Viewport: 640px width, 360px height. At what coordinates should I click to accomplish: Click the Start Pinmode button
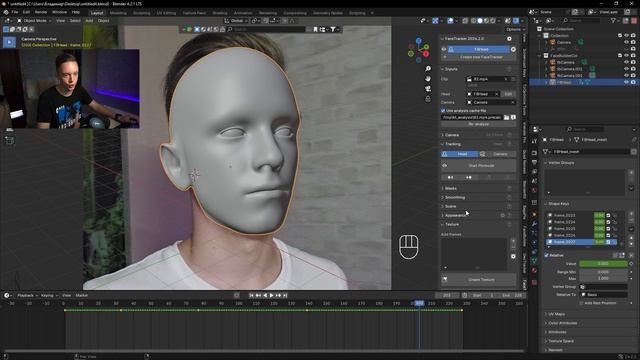478,166
